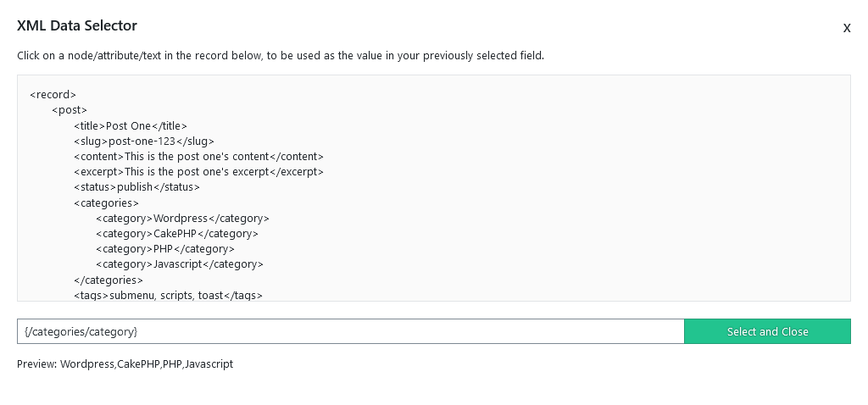Image resolution: width=868 pixels, height=405 pixels.
Task: Click the Select and Close button
Action: tap(767, 331)
